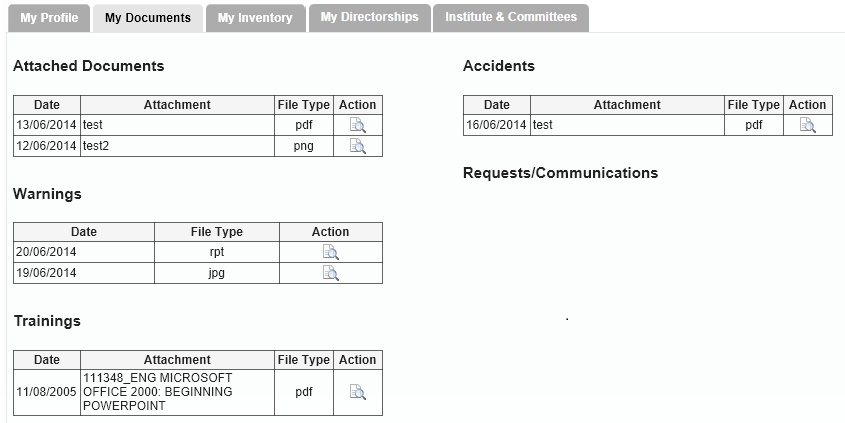Click Attachment header in Accidents table

pos(627,105)
